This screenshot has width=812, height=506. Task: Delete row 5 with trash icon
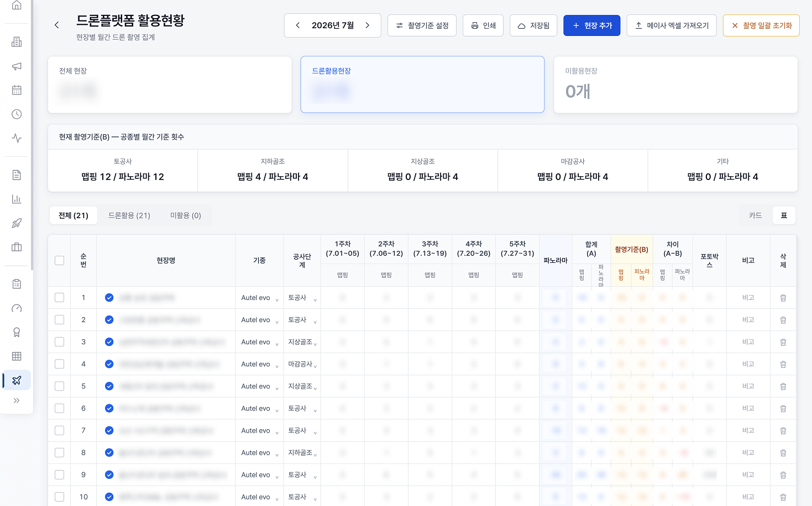pos(783,386)
